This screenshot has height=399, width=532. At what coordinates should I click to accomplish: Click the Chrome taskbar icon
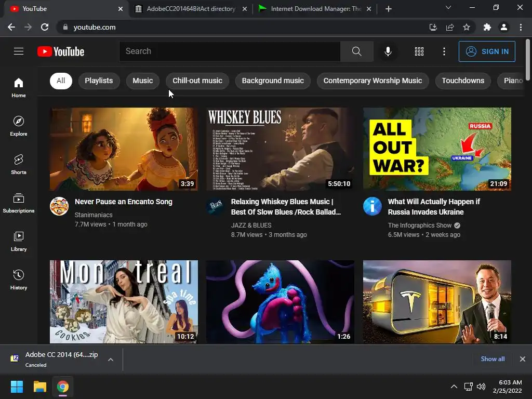63,387
